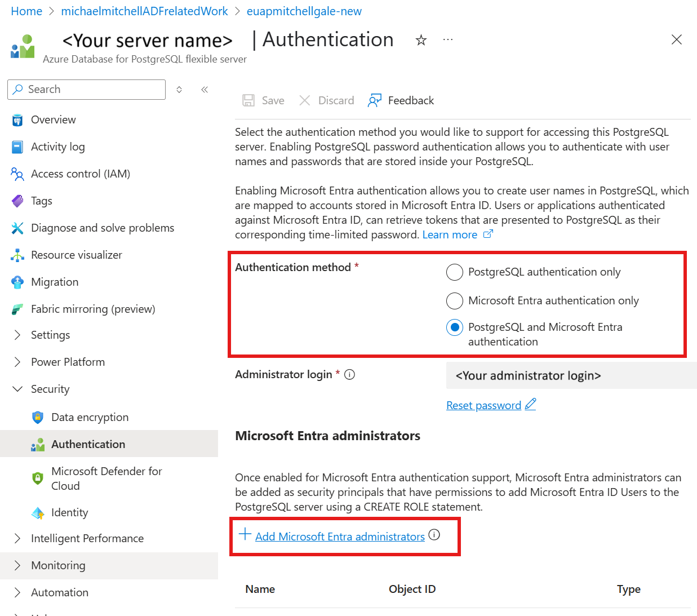Open Microsoft Defender for Cloud via its icon

38,478
